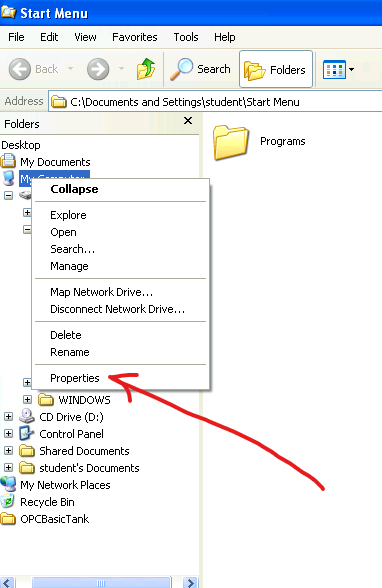Select Recycle Bin label
The width and height of the screenshot is (382, 588).
pos(47,502)
